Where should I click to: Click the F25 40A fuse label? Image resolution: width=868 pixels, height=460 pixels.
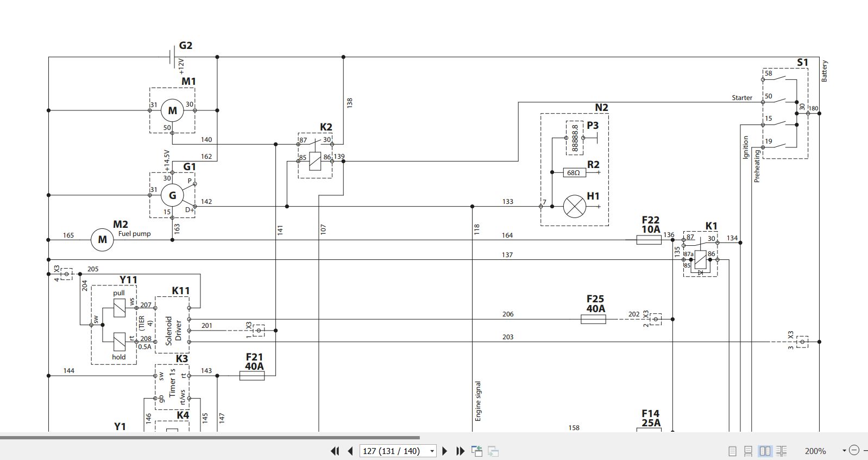pos(595,304)
